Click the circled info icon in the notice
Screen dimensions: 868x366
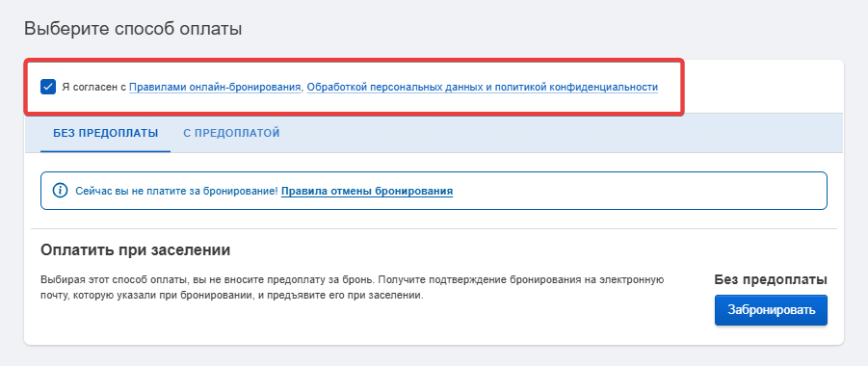(x=60, y=191)
